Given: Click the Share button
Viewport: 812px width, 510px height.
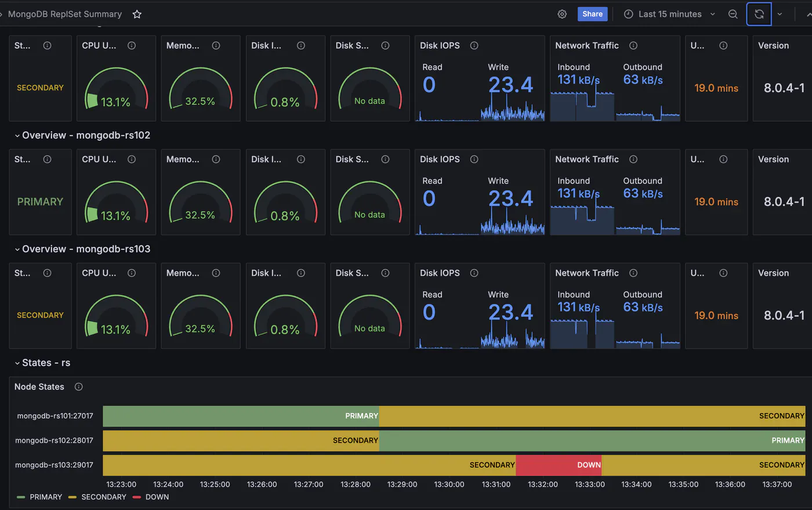Looking at the screenshot, I should [x=592, y=14].
